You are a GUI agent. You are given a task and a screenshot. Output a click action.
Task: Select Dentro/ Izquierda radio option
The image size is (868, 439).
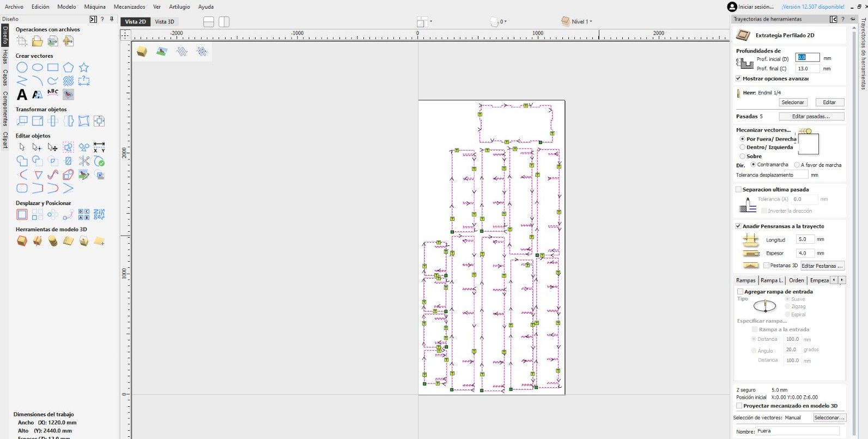pyautogui.click(x=742, y=147)
